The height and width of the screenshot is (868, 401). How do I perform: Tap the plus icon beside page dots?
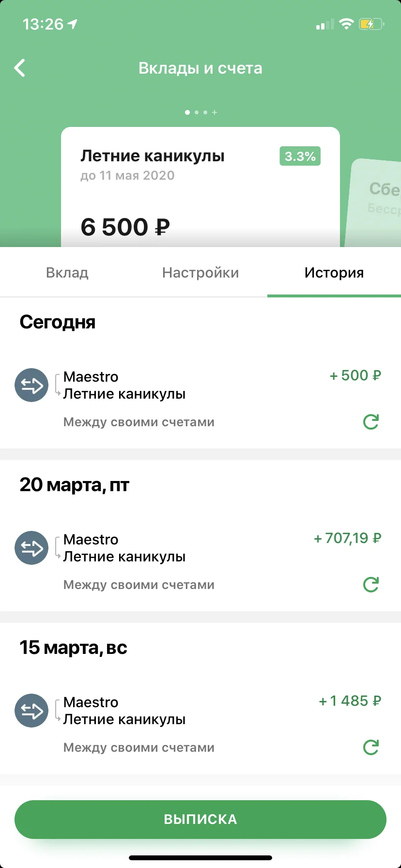click(x=215, y=112)
